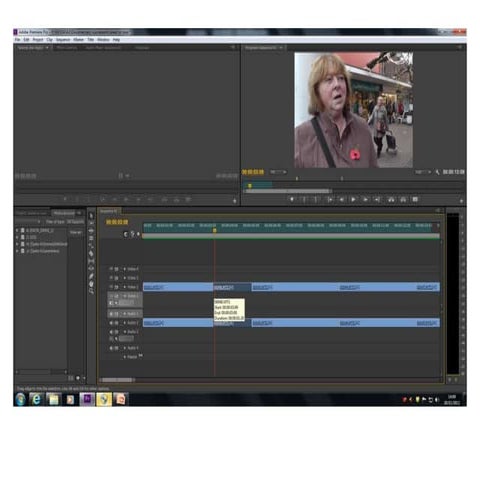Select the Selection tool arrow

pyautogui.click(x=91, y=216)
